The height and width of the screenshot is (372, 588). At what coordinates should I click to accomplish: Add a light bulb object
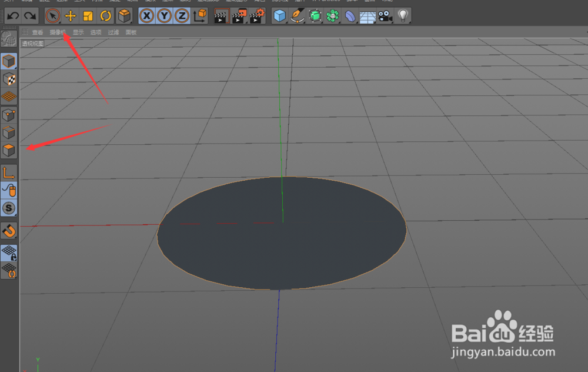[x=403, y=16]
